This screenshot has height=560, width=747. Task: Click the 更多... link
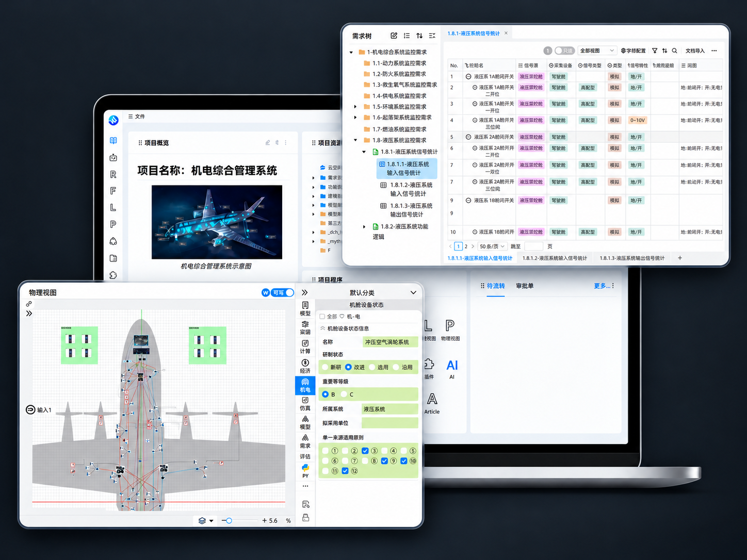click(x=602, y=286)
